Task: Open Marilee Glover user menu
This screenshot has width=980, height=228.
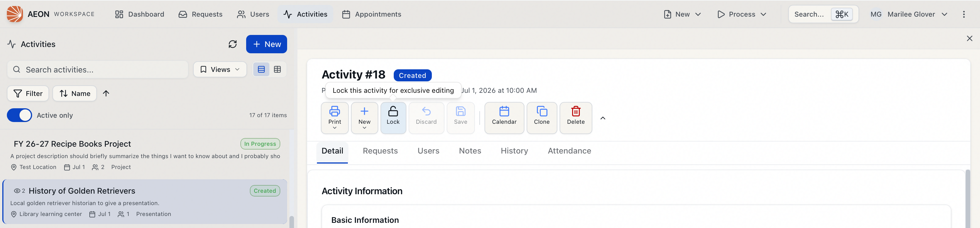Action: pyautogui.click(x=908, y=14)
